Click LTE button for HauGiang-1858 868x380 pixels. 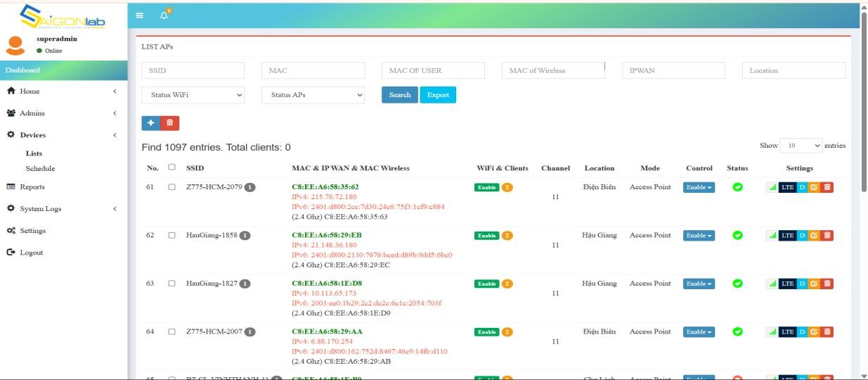pos(787,235)
